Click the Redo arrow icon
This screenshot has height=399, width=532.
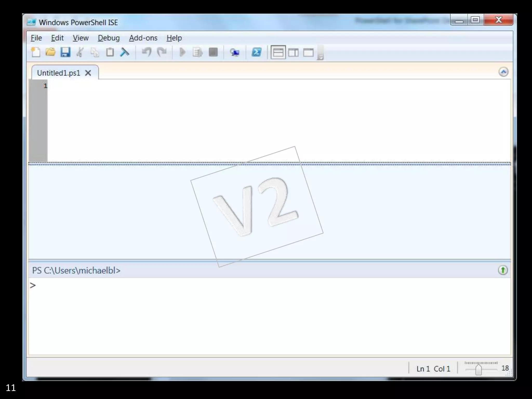click(x=162, y=52)
